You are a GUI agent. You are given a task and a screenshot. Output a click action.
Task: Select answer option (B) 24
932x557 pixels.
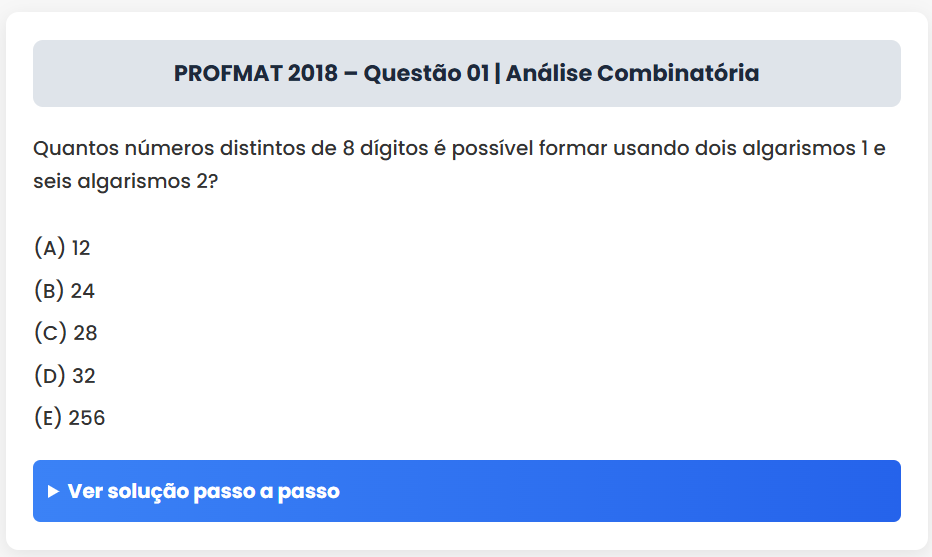pyautogui.click(x=64, y=291)
